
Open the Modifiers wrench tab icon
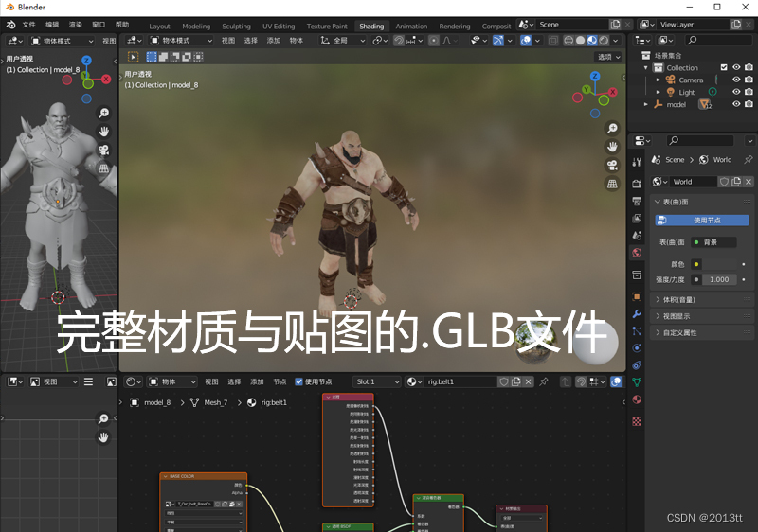coord(637,313)
